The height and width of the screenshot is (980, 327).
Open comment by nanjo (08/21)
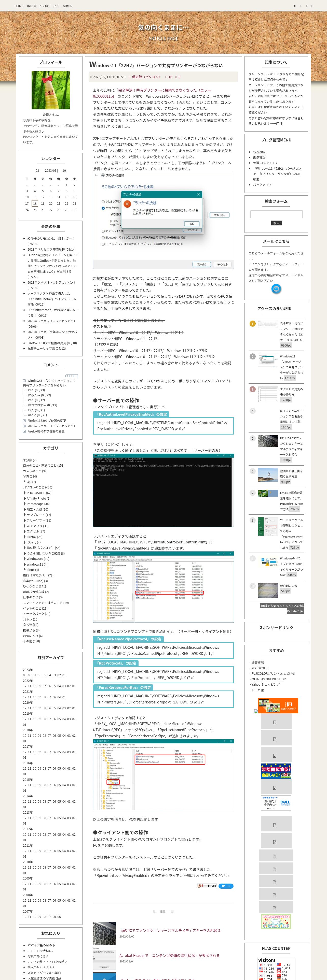coord(37,415)
